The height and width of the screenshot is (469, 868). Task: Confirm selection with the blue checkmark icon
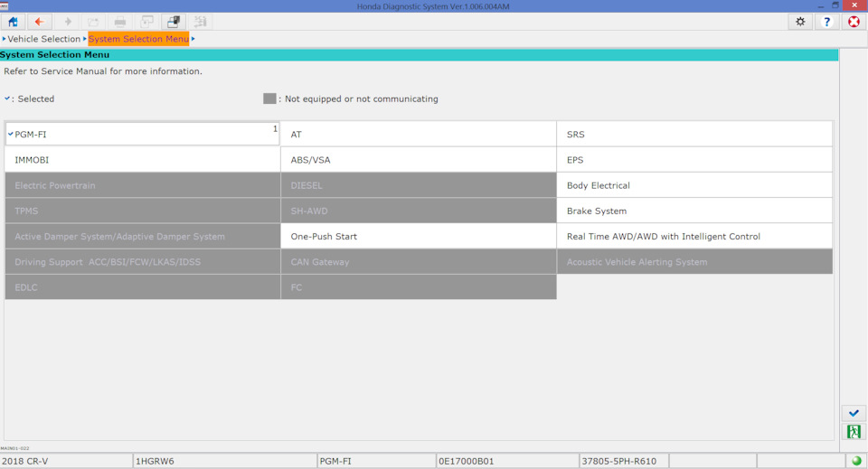[854, 413]
